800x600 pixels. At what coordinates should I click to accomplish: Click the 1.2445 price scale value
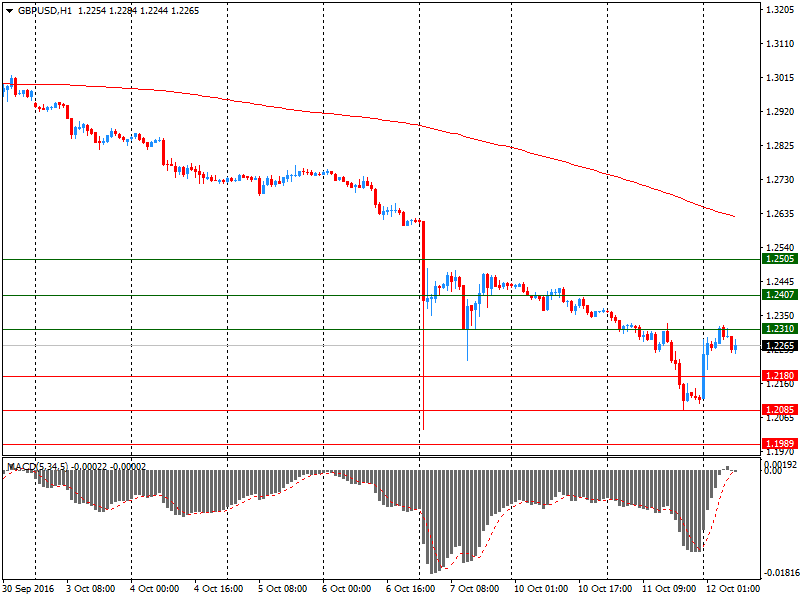coord(780,282)
